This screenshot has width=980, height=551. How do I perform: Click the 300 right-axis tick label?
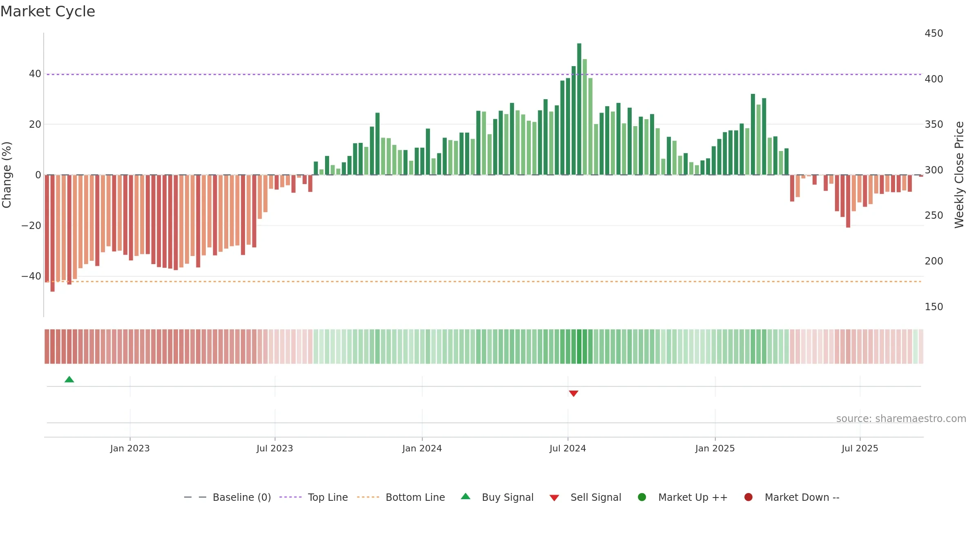[x=934, y=170]
